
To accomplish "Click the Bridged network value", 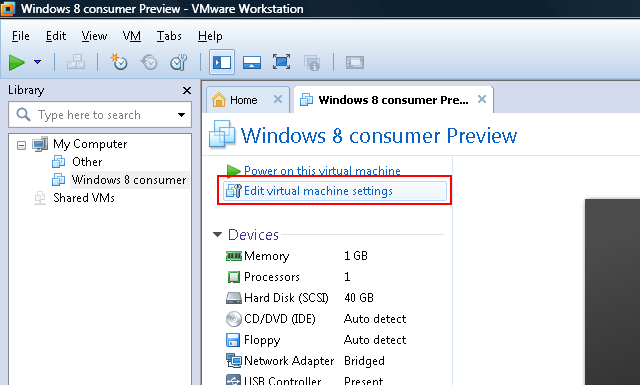I will point(364,361).
